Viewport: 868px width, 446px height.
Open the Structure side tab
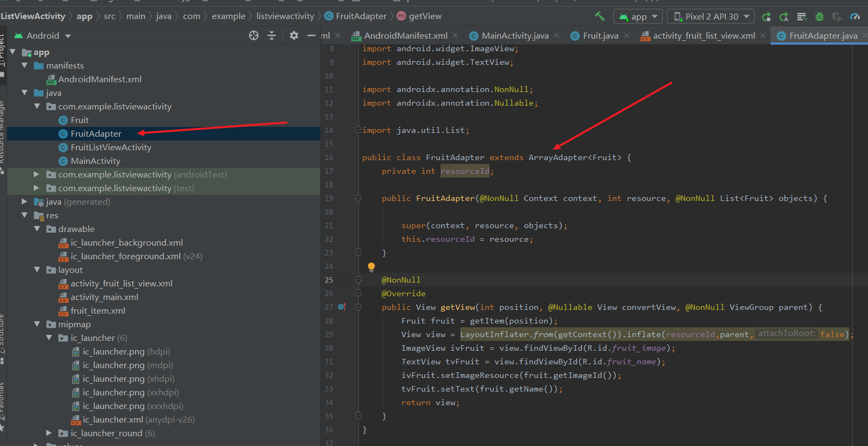pyautogui.click(x=3, y=339)
